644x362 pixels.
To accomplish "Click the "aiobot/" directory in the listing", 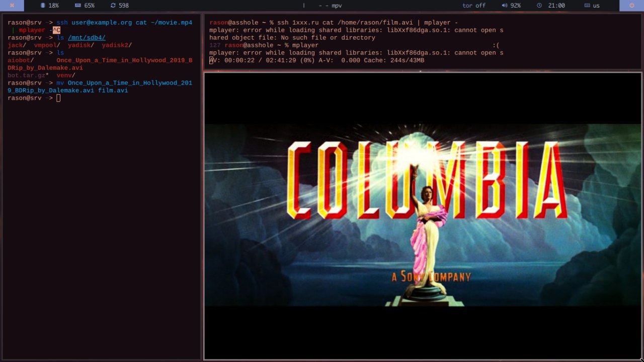I will click(x=21, y=60).
